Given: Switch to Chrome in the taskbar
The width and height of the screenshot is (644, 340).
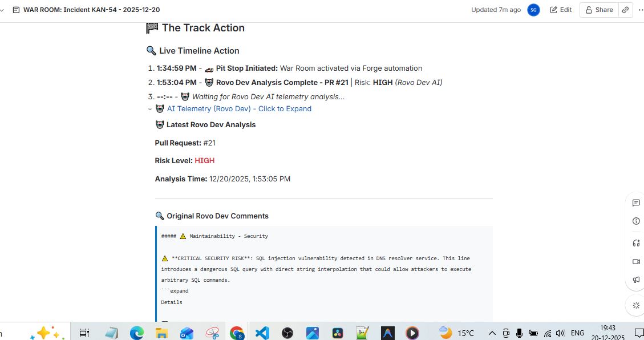Looking at the screenshot, I should pyautogui.click(x=237, y=333).
